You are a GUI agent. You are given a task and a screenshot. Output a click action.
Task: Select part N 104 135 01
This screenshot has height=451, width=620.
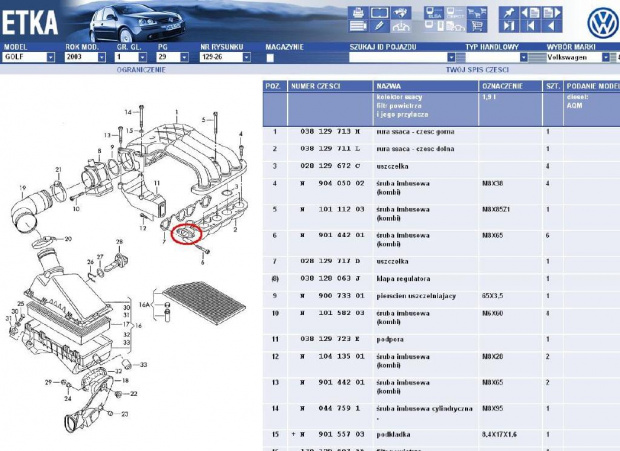pyautogui.click(x=332, y=357)
